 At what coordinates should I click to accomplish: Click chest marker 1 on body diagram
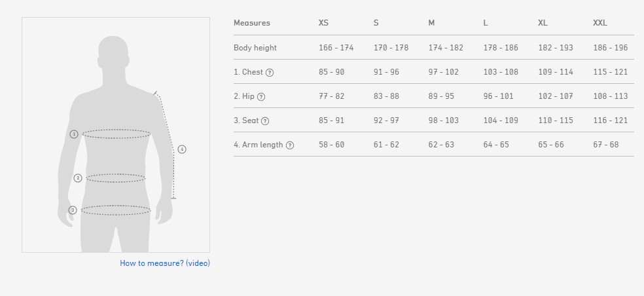click(74, 134)
